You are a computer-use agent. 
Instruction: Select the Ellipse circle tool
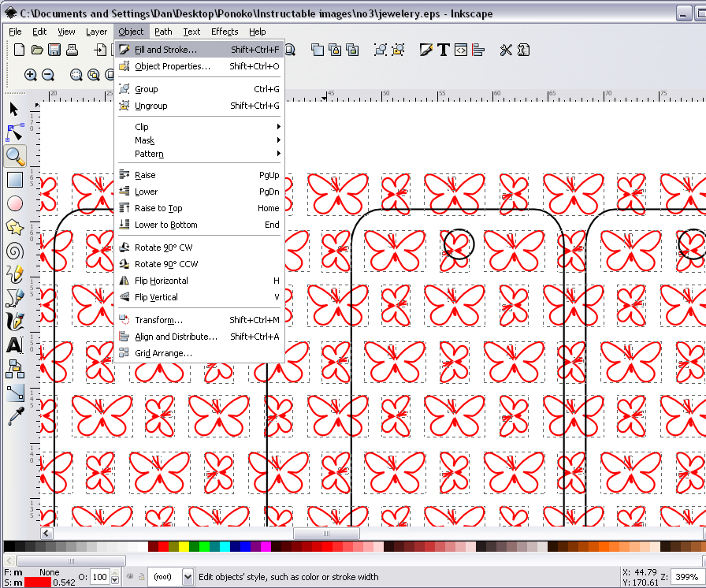(15, 203)
